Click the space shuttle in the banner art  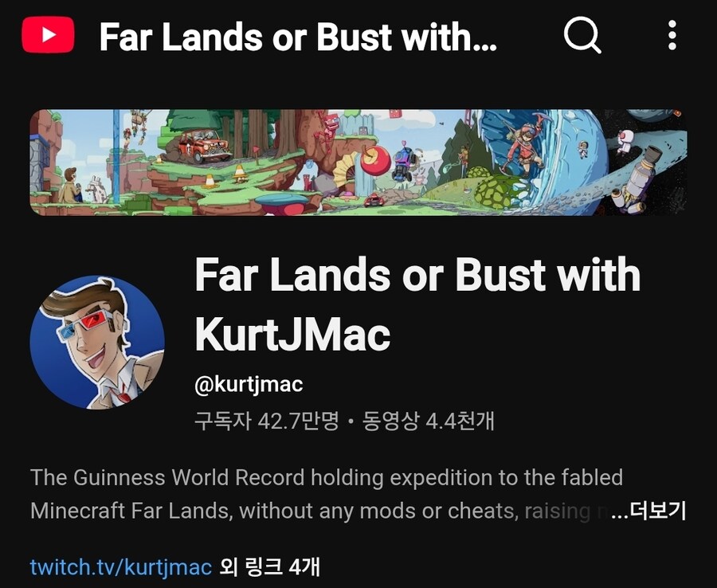click(637, 181)
